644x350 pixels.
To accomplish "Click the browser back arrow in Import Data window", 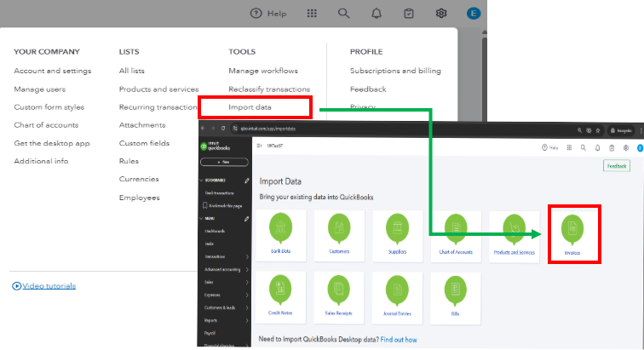I will pos(203,129).
